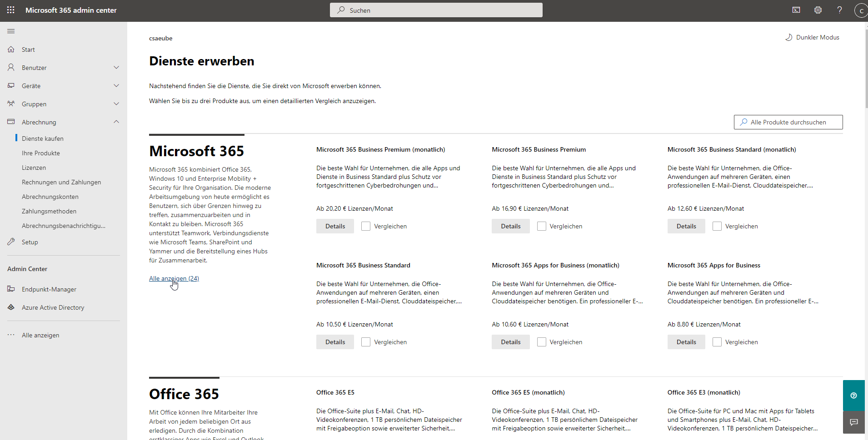Click magnifier in Alle Produkte durchsuchen
Screen dimensions: 868x440
(744, 122)
